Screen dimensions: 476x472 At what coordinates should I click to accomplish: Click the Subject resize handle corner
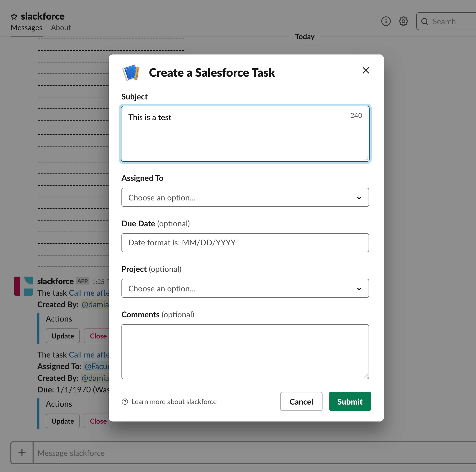coord(366,158)
